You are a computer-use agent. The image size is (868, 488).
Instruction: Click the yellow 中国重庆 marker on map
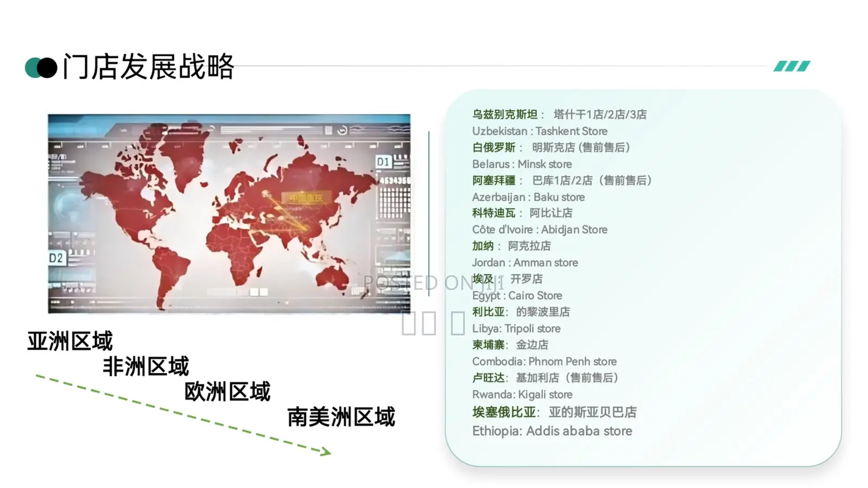click(306, 198)
